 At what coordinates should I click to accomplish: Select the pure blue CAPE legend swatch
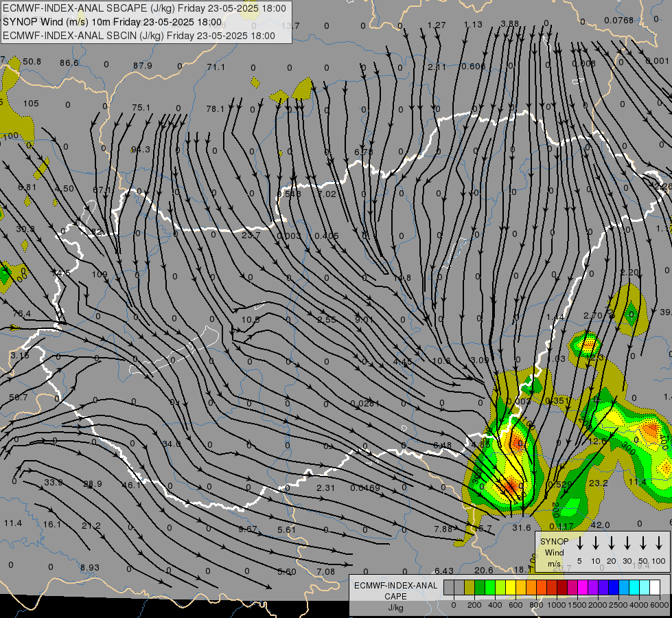click(614, 587)
